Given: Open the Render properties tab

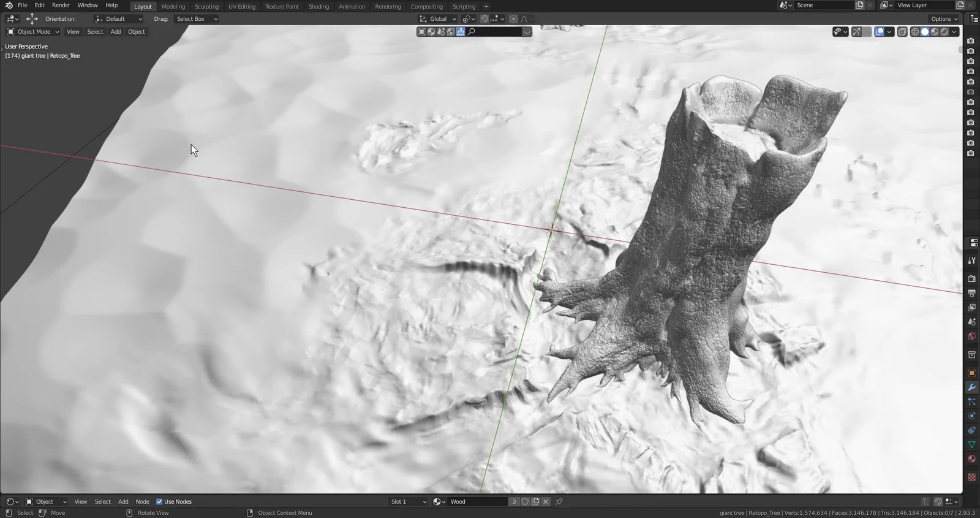Looking at the screenshot, I should point(971,279).
